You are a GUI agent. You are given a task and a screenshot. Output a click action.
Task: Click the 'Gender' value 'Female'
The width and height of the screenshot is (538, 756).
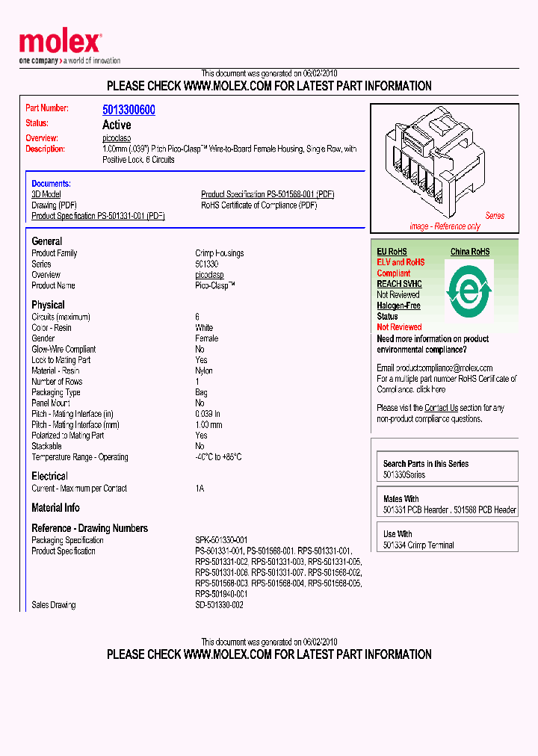point(207,338)
